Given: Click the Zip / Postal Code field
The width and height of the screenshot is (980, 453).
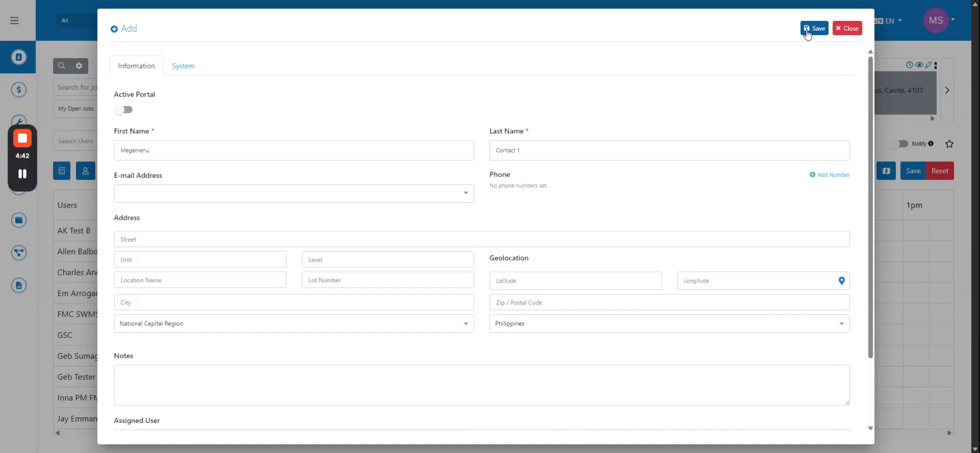Looking at the screenshot, I should tap(670, 303).
